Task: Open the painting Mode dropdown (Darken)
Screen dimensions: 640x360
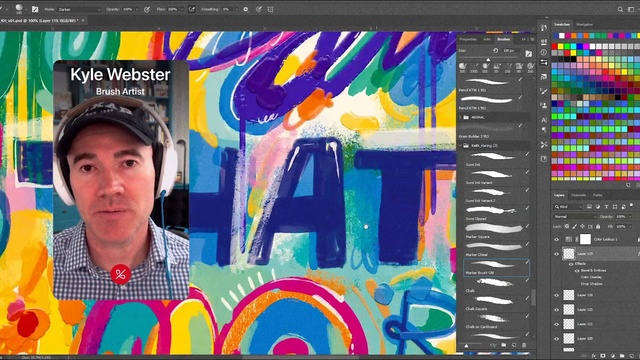Action: click(79, 9)
